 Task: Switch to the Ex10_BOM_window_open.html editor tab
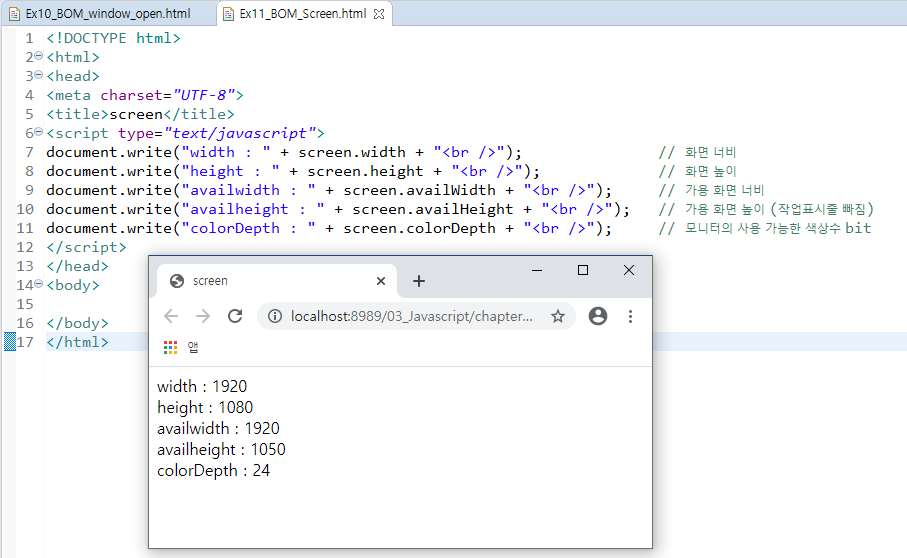108,13
